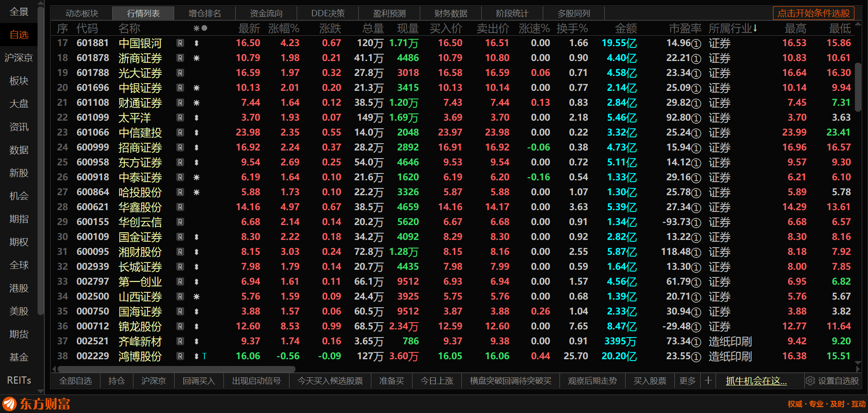This screenshot has height=413, width=868.
Task: Click the R badge next to 华鑫股份
Action: [x=180, y=207]
